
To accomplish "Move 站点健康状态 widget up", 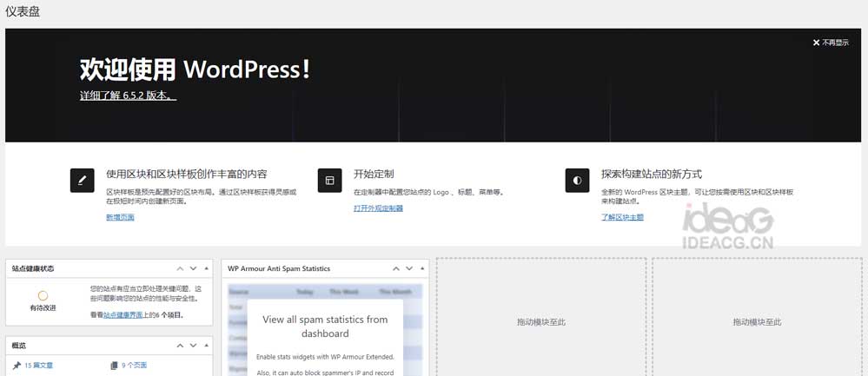I will 180,268.
